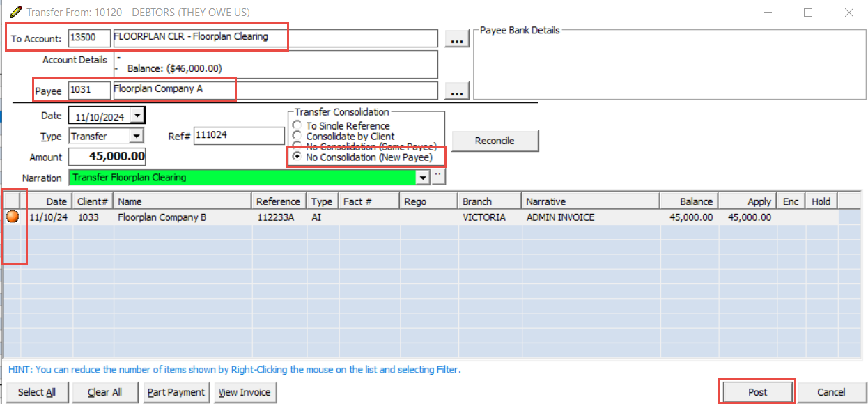The image size is (868, 404).
Task: Click the orange ball row indicator
Action: [x=12, y=217]
